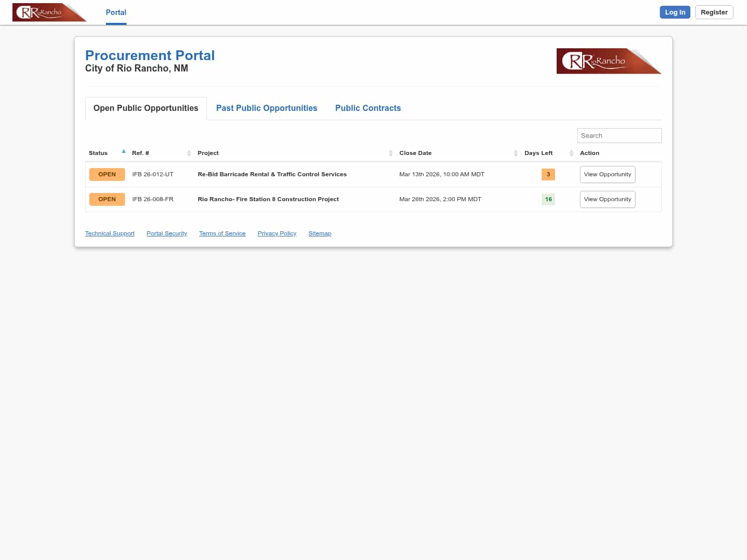Open the Technical Support link
Viewport: 747px width, 560px height.
[109, 233]
